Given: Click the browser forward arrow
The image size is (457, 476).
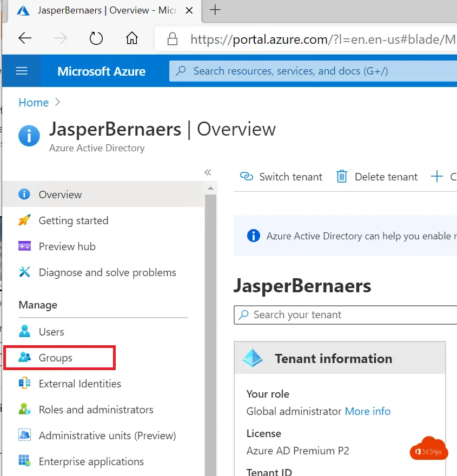Looking at the screenshot, I should coord(60,38).
